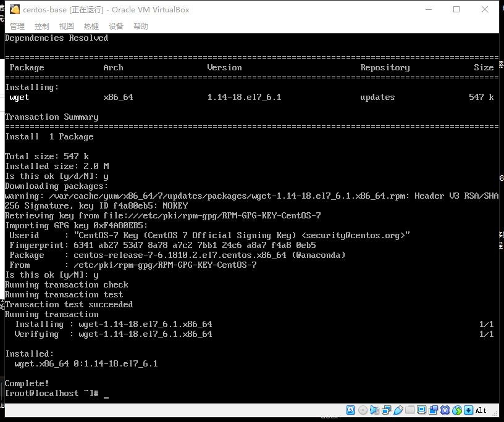The width and height of the screenshot is (504, 422).
Task: Open the 管理 (File) menu
Action: pos(17,26)
